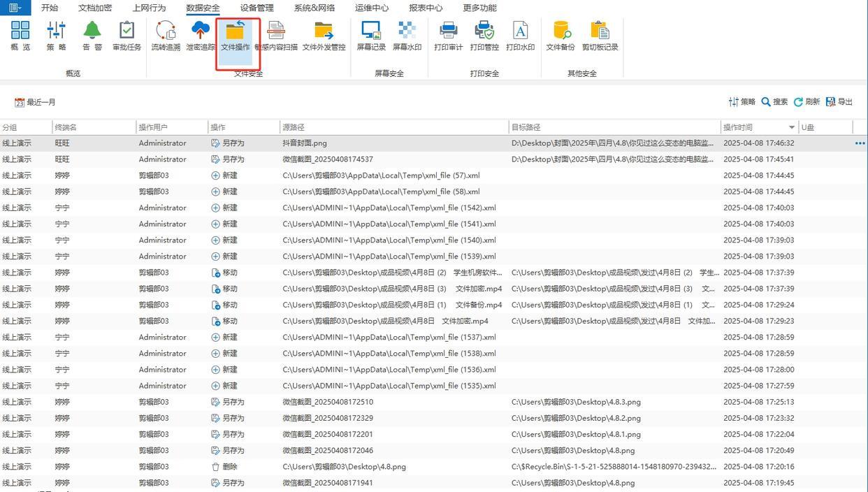Open 文件备份 file backup
This screenshot has width=868, height=492.
[560, 35]
